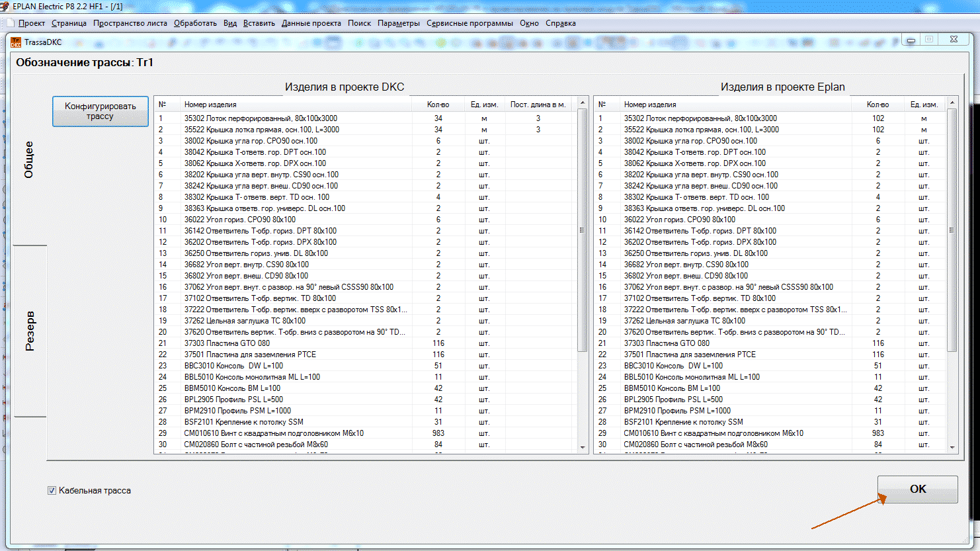Click the Конфигурировать трассу button
The width and height of the screenshot is (980, 551).
click(100, 111)
